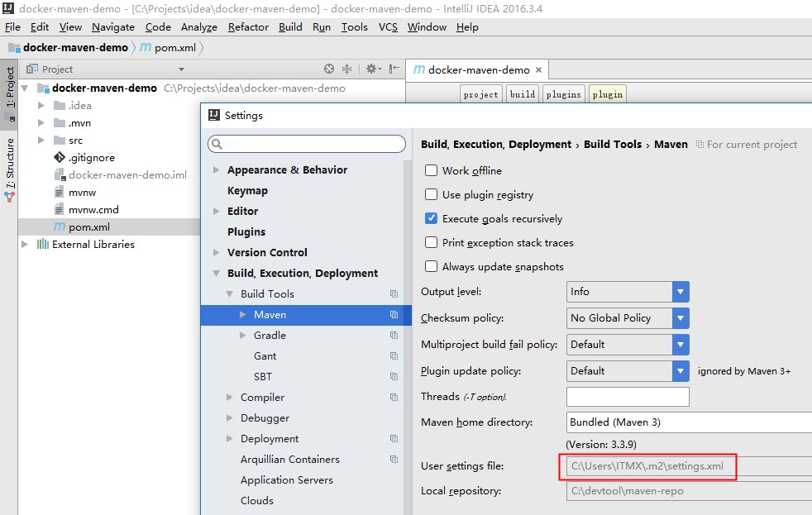Open the Checksum policy dropdown
The width and height of the screenshot is (812, 515).
pyautogui.click(x=681, y=318)
